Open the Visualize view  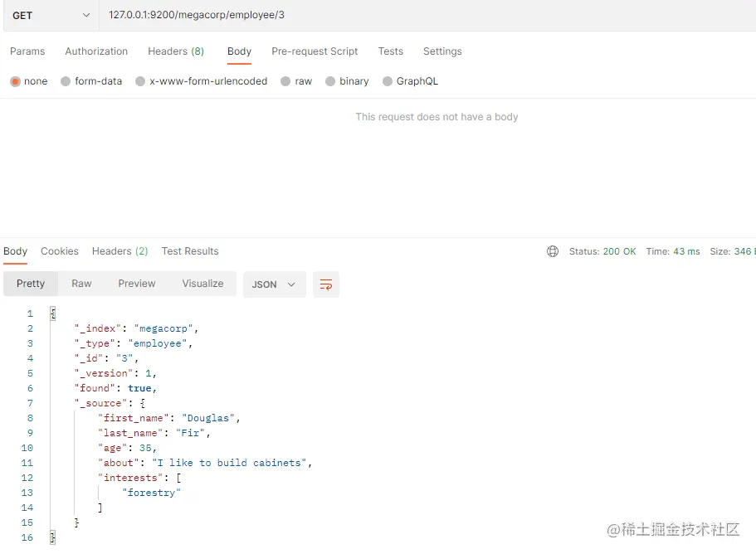pos(202,284)
